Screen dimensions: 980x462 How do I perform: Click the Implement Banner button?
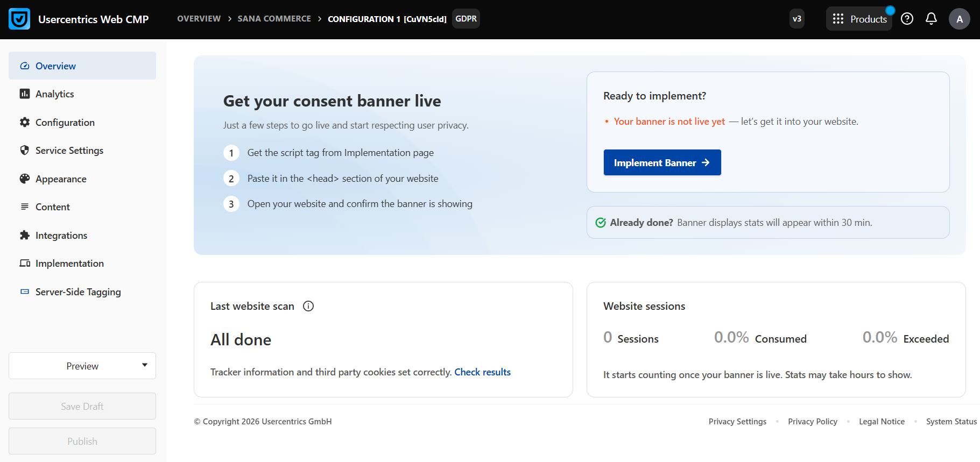click(x=662, y=162)
